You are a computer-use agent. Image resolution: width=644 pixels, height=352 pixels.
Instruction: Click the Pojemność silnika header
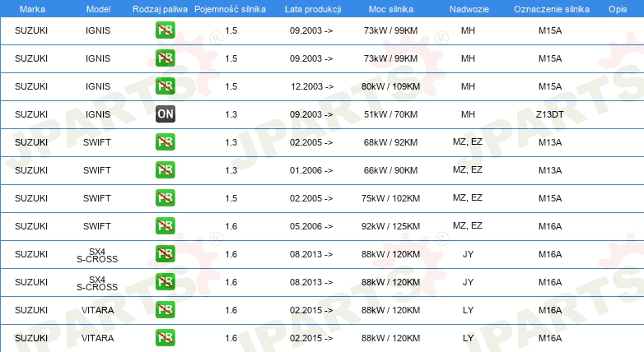230,9
